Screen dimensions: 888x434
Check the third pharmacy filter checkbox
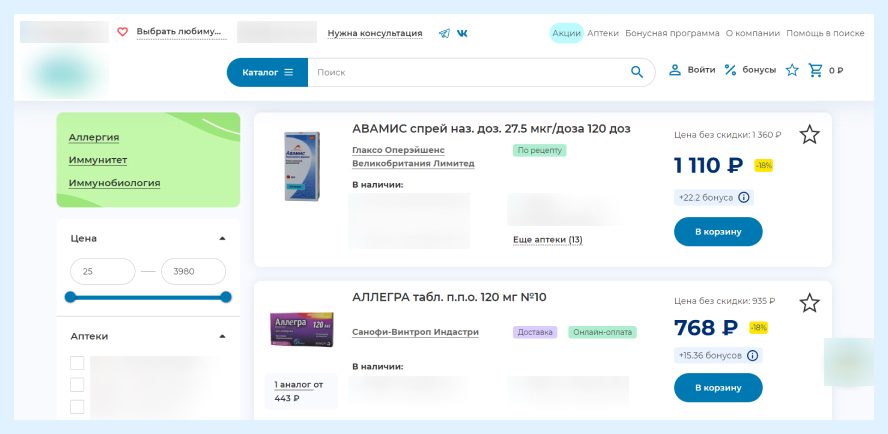pos(77,407)
